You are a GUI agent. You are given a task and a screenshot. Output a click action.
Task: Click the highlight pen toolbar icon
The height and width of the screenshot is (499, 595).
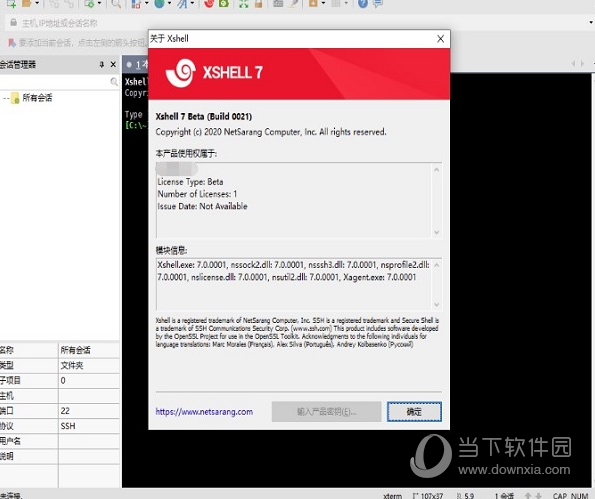coord(294,4)
